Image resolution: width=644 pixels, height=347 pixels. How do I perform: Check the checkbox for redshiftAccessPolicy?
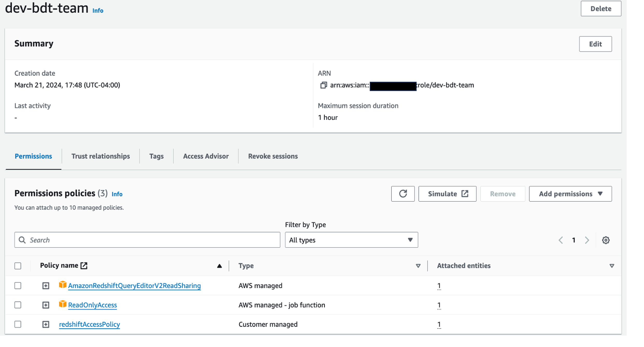click(18, 324)
